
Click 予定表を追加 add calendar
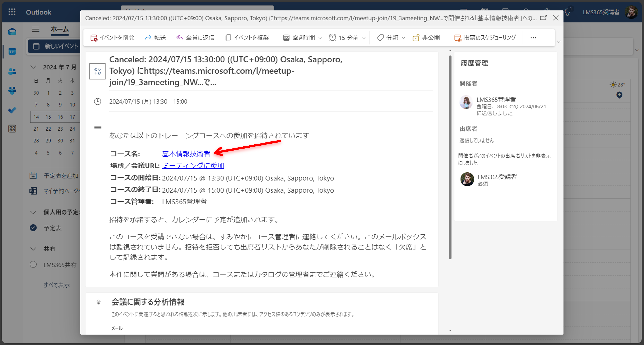click(54, 176)
